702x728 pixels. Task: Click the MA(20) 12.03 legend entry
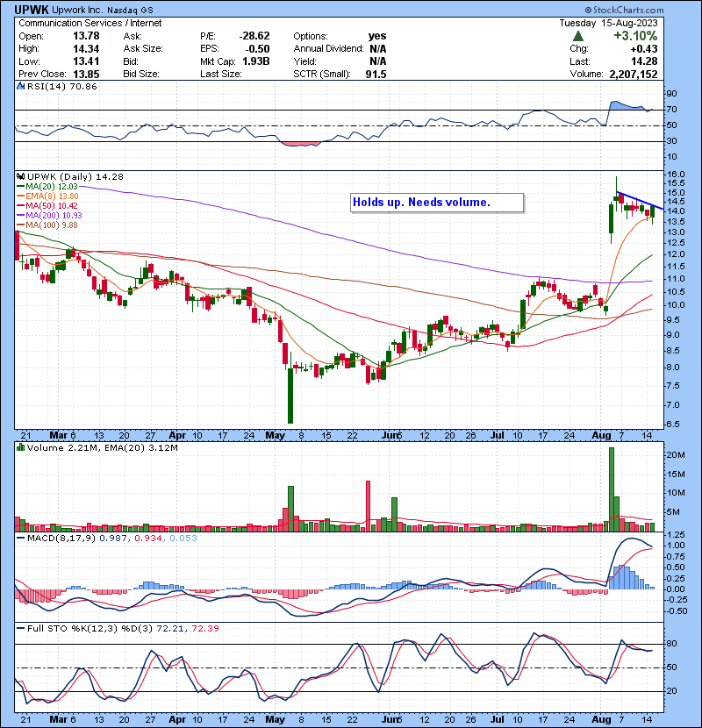point(47,186)
